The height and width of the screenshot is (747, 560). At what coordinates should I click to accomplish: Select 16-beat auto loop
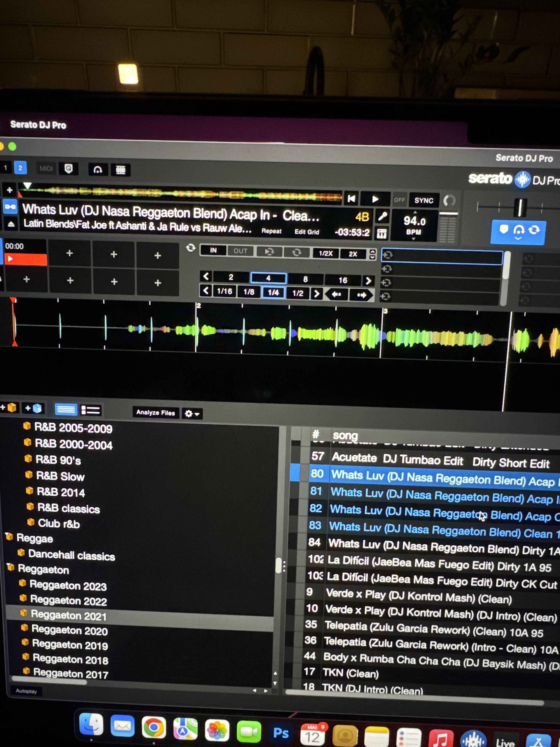point(343,280)
